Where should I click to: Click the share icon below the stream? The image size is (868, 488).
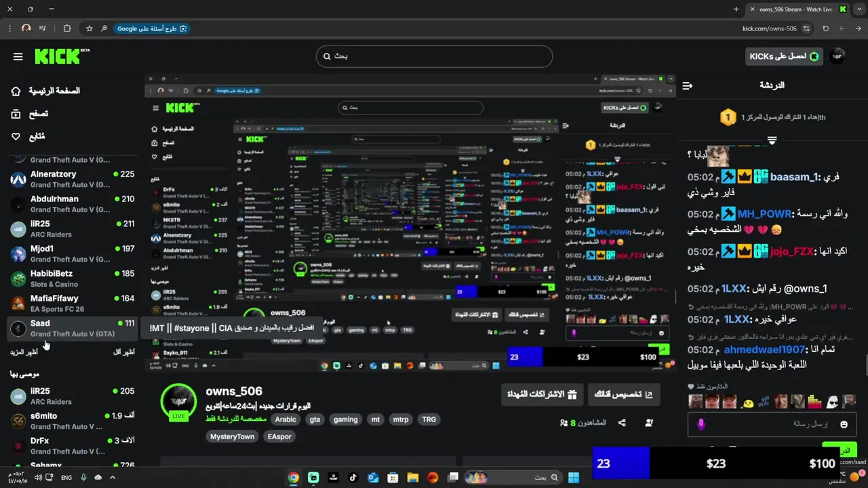click(x=622, y=423)
